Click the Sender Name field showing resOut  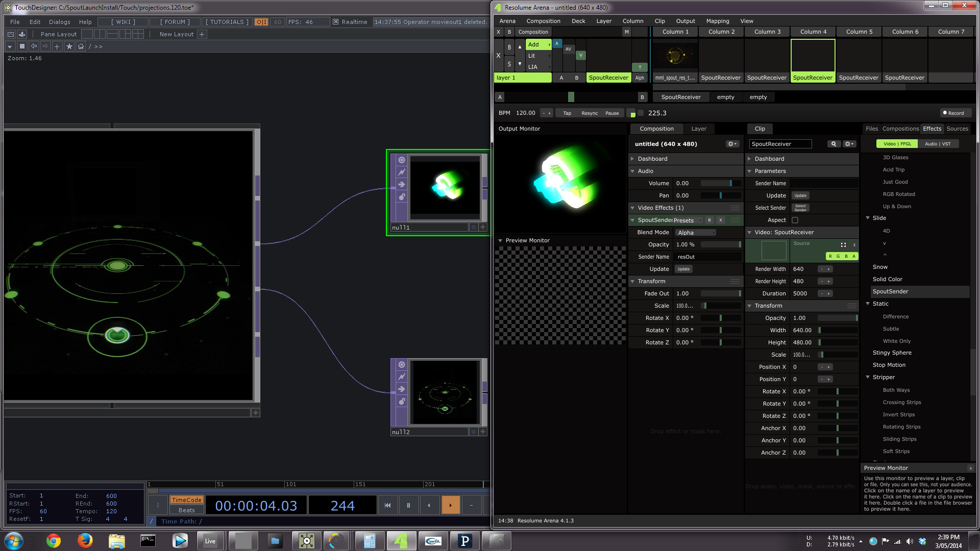(x=707, y=257)
